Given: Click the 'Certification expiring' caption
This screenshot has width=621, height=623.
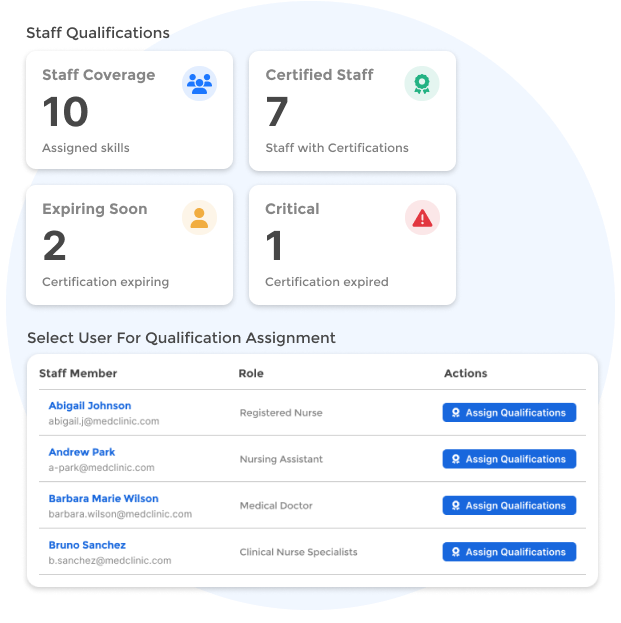Looking at the screenshot, I should click(106, 282).
